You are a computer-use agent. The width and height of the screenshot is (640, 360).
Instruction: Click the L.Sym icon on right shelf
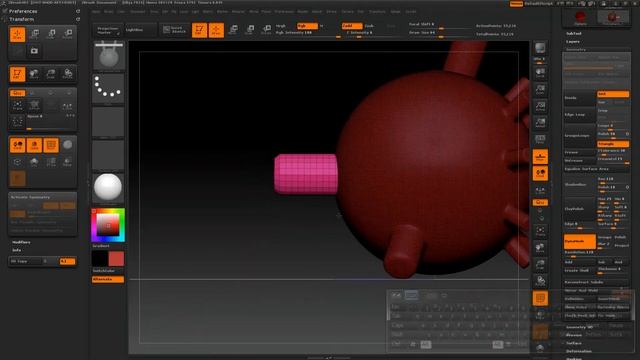click(540, 190)
